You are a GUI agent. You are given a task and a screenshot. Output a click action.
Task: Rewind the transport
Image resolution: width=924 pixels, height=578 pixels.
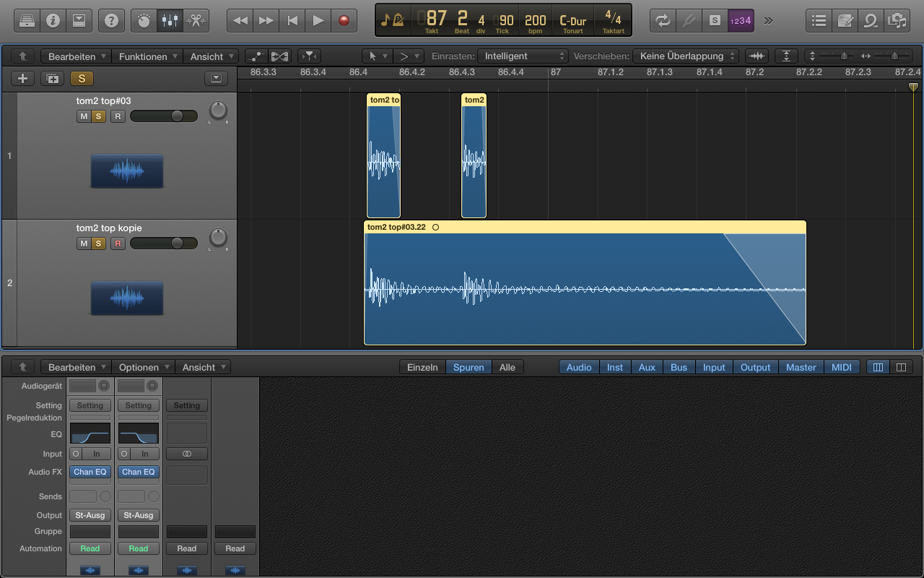click(240, 20)
